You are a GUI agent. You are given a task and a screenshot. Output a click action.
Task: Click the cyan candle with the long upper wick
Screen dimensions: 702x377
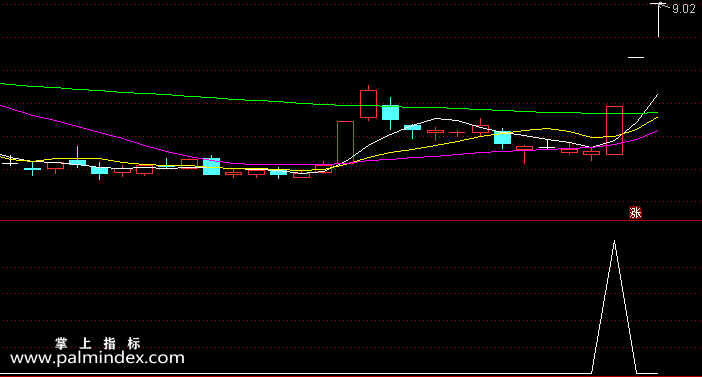click(x=77, y=158)
